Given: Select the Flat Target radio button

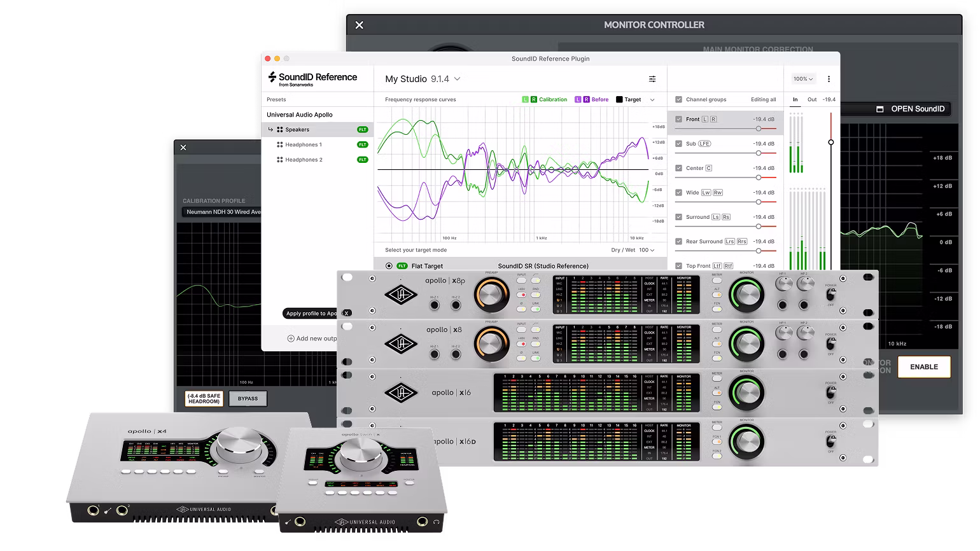Looking at the screenshot, I should [x=389, y=266].
